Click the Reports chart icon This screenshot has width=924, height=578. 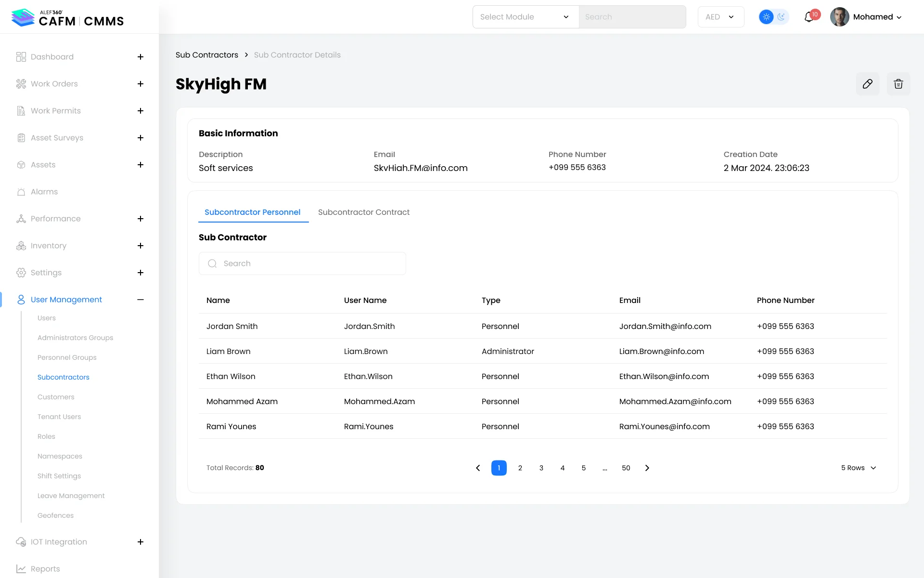(21, 569)
